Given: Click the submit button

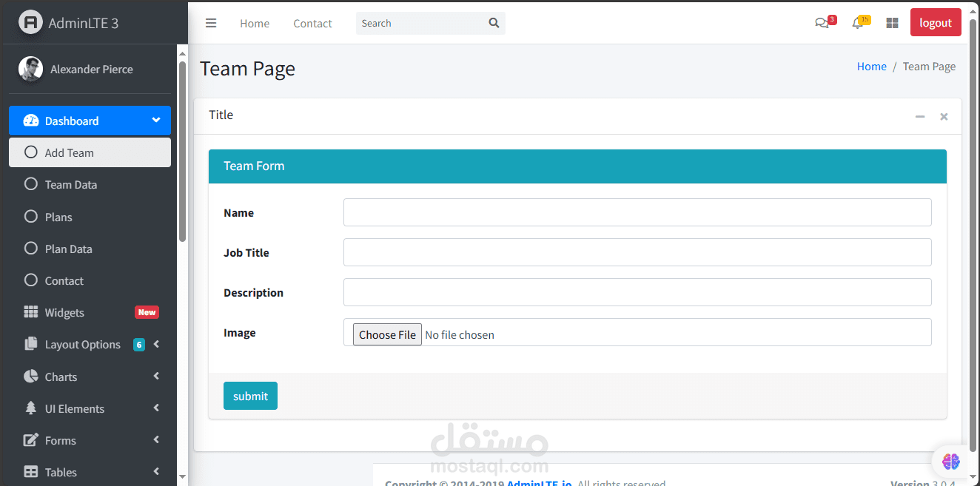Looking at the screenshot, I should (250, 396).
